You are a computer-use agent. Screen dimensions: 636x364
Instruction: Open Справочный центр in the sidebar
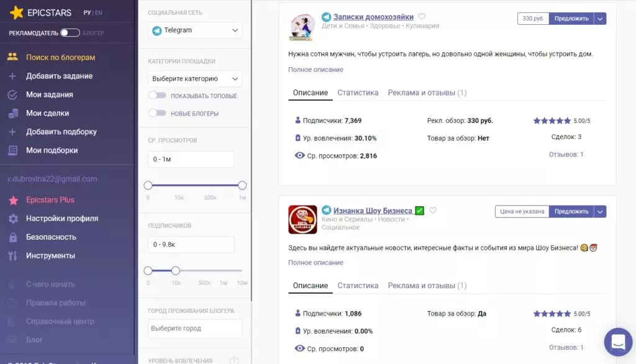[x=60, y=321]
